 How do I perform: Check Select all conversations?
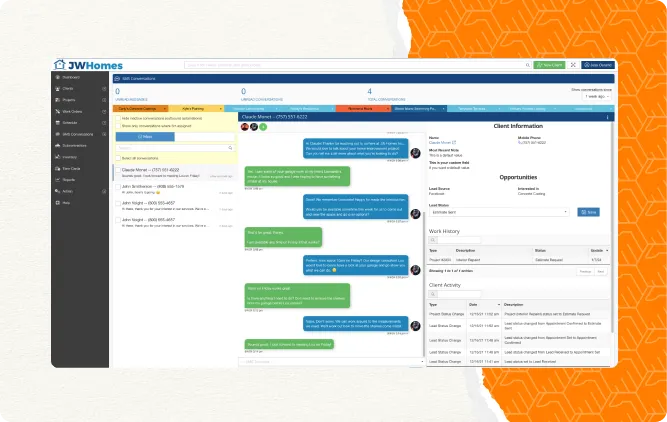tap(118, 158)
